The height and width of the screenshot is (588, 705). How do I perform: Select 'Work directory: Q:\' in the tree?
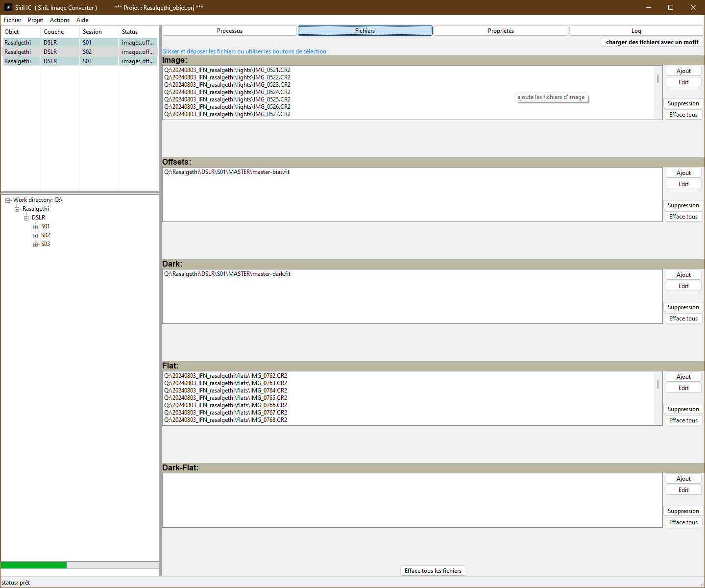tap(38, 200)
